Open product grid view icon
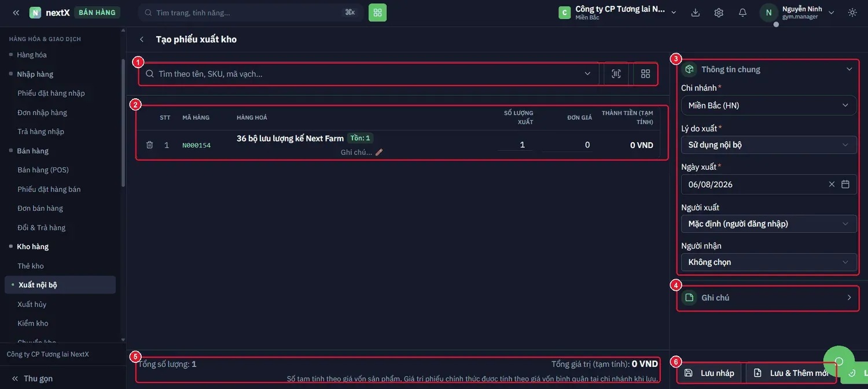The width and height of the screenshot is (868, 389). click(645, 74)
